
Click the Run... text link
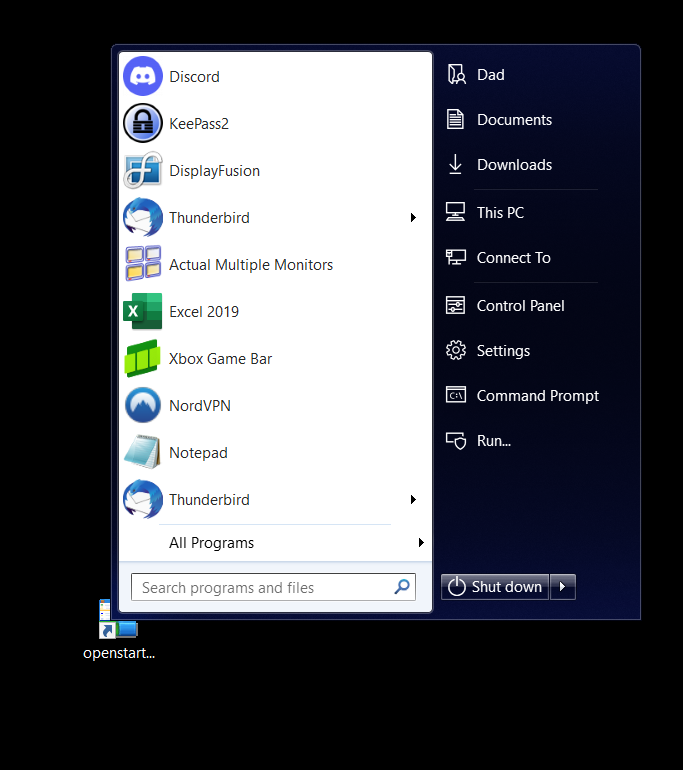click(x=494, y=440)
